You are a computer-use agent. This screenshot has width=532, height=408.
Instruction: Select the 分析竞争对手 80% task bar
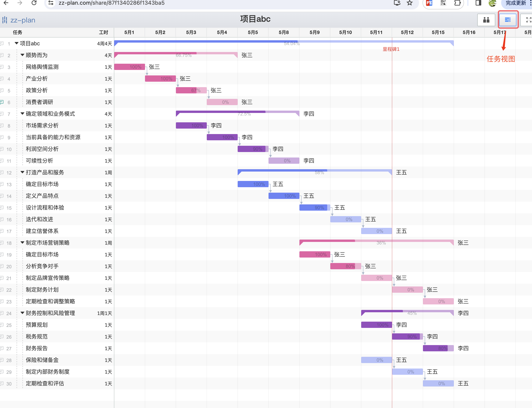(x=346, y=266)
